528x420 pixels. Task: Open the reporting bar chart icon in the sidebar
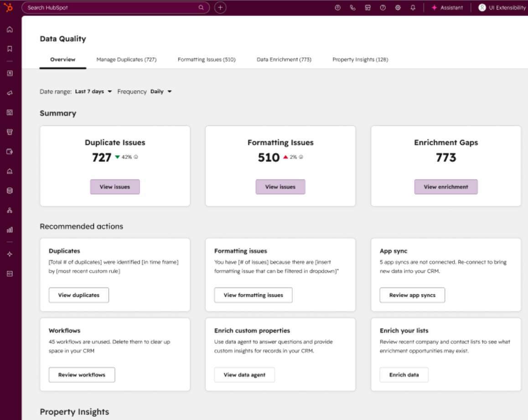tap(10, 230)
